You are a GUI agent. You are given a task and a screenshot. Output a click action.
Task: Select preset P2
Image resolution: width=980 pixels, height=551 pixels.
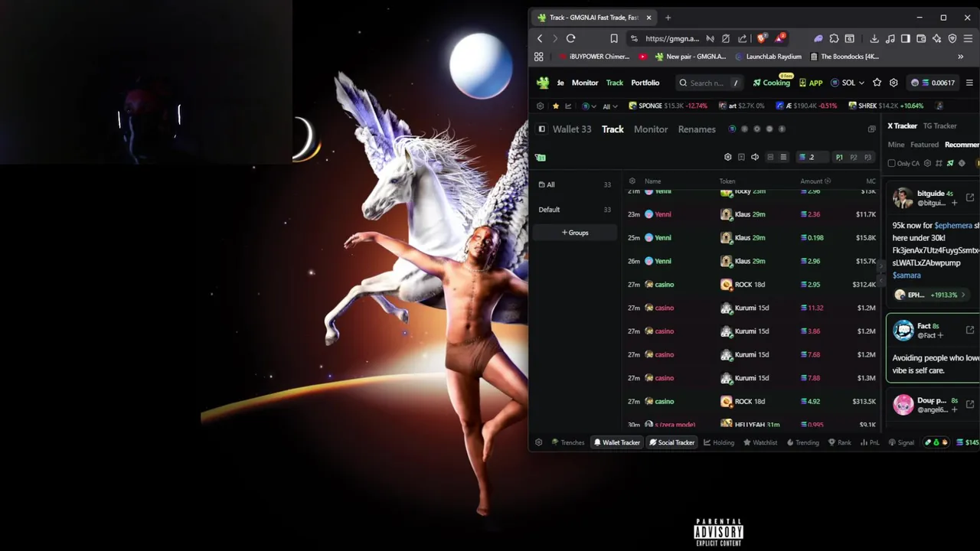pos(854,157)
